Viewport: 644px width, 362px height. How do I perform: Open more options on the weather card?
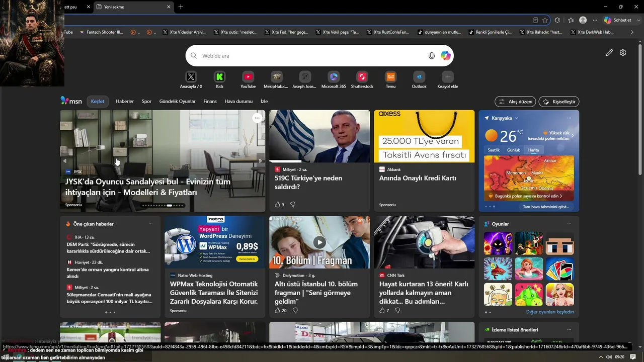coord(569,118)
